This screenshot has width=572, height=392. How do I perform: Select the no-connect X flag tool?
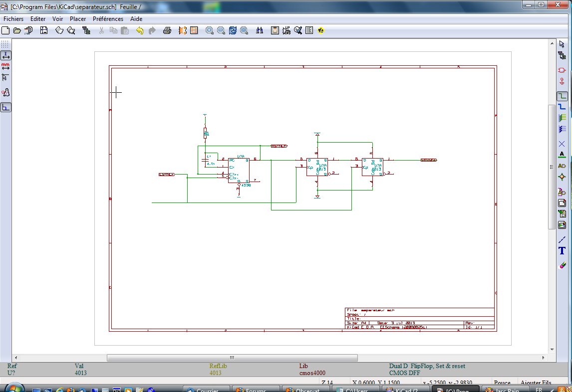click(562, 144)
